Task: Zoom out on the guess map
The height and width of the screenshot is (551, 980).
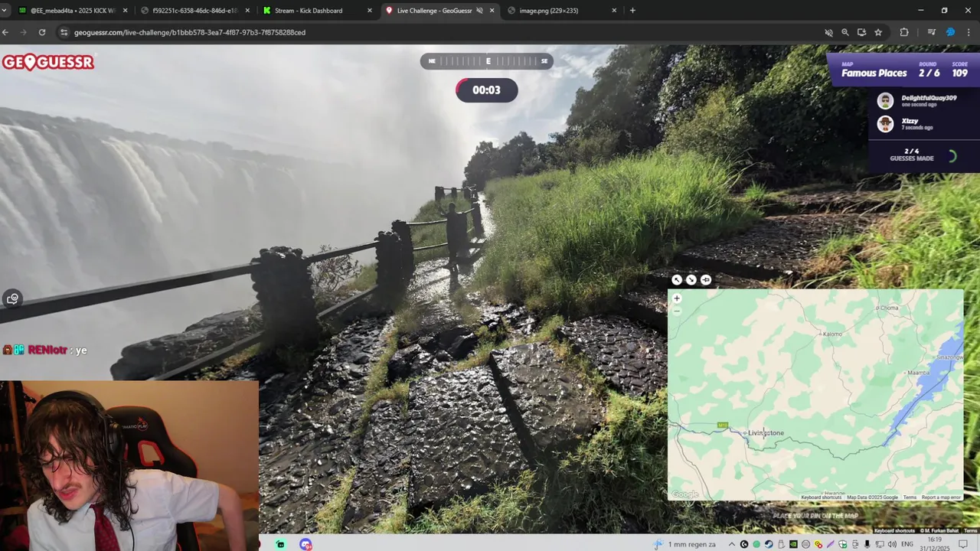Action: tap(677, 311)
